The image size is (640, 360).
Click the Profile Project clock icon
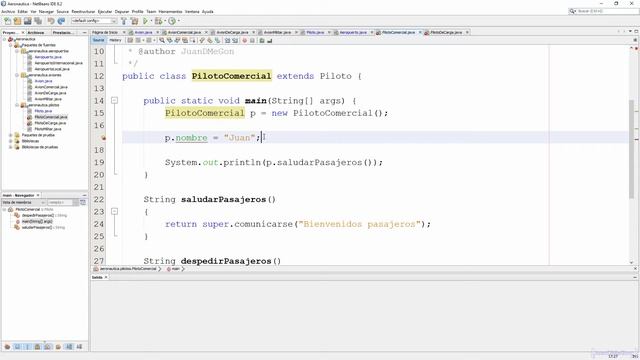click(172, 21)
